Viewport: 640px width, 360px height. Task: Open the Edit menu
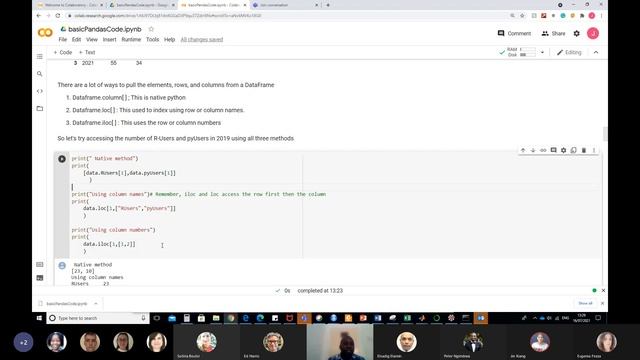point(76,40)
